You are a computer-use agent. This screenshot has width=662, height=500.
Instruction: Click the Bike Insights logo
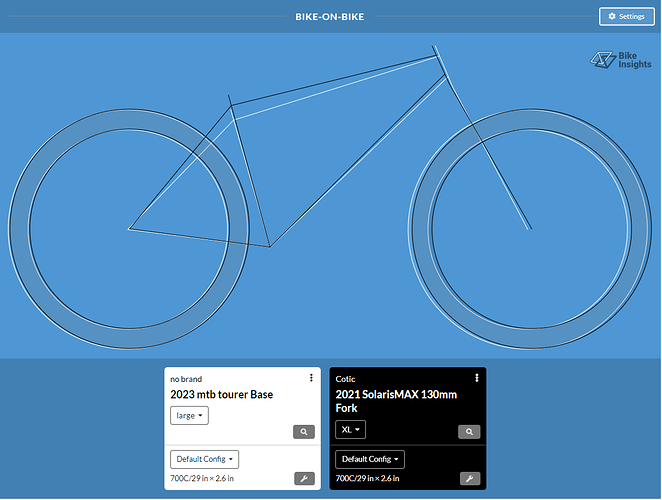(621, 60)
